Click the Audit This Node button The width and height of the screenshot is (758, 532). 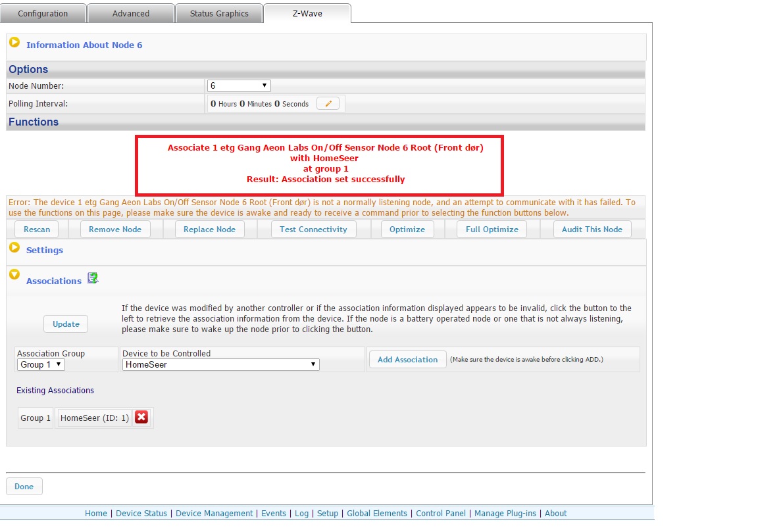[x=592, y=229]
